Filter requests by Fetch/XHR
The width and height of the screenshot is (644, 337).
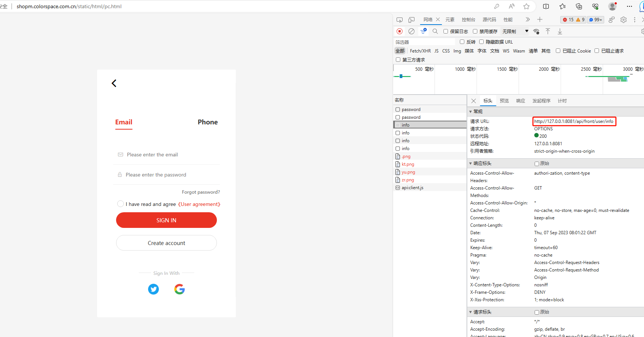(420, 51)
